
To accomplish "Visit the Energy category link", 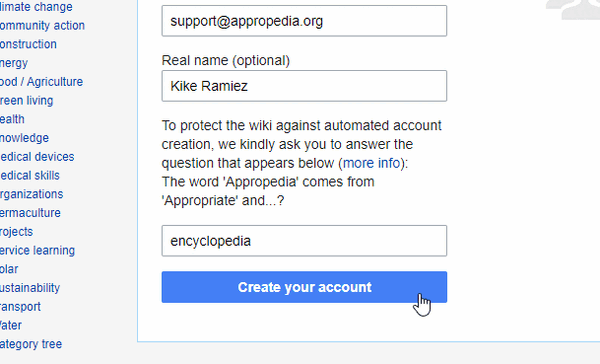I will click(14, 63).
